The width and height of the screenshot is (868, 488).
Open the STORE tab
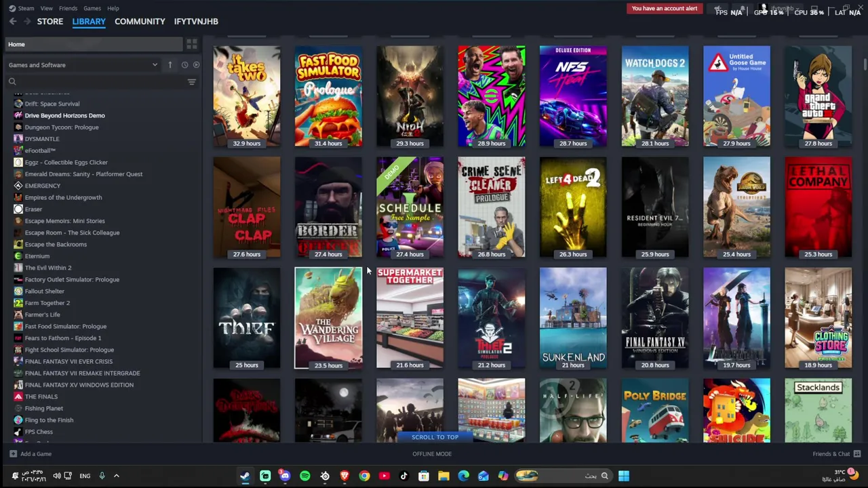tap(50, 21)
